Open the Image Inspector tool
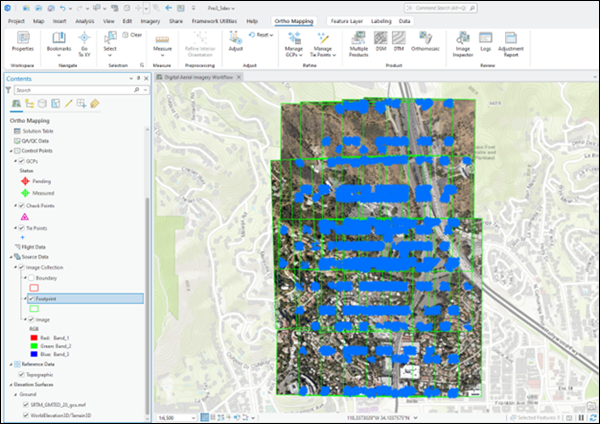The width and height of the screenshot is (600, 424). [x=464, y=39]
